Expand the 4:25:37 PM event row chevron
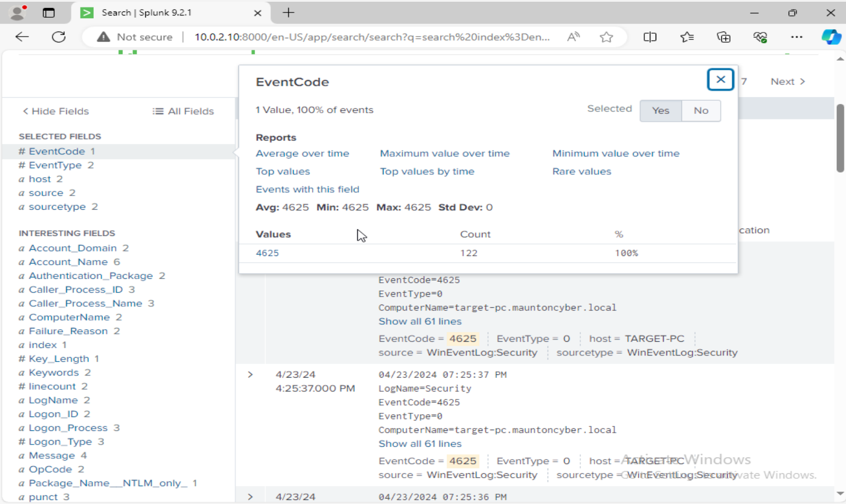Image resolution: width=846 pixels, height=504 pixels. pyautogui.click(x=250, y=374)
